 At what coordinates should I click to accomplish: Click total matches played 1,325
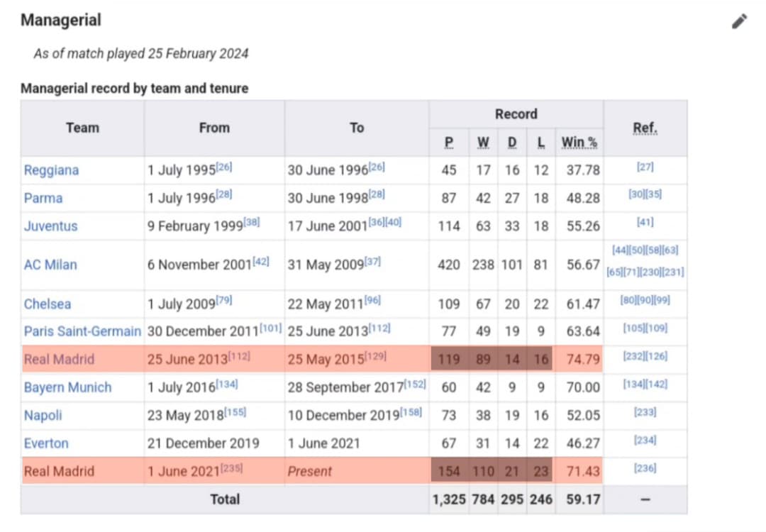click(x=449, y=499)
